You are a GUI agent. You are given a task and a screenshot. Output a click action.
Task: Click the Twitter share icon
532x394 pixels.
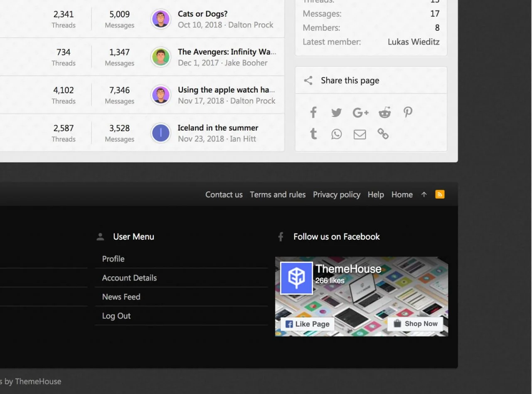(x=336, y=112)
